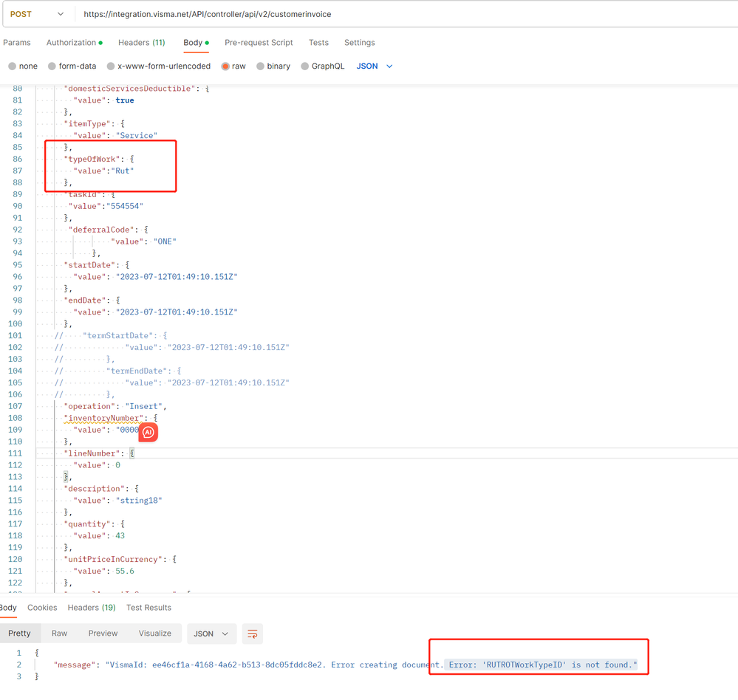Click the red AI assistant icon
Image resolution: width=738 pixels, height=700 pixels.
tap(148, 432)
